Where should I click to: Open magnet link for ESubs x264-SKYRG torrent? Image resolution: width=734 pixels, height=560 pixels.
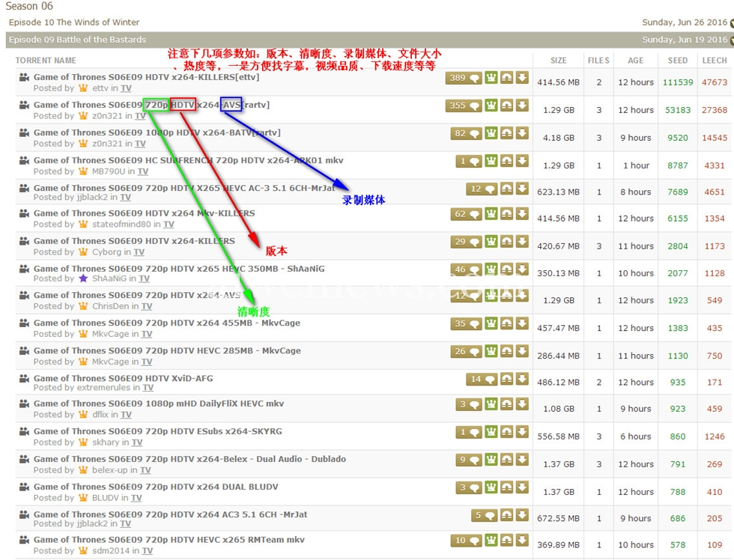tap(506, 432)
